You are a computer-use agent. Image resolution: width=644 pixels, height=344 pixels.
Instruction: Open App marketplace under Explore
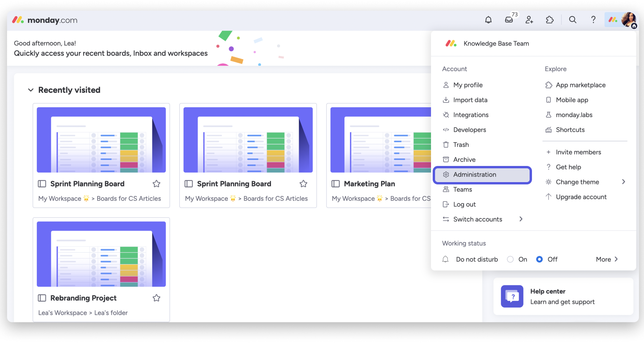581,85
